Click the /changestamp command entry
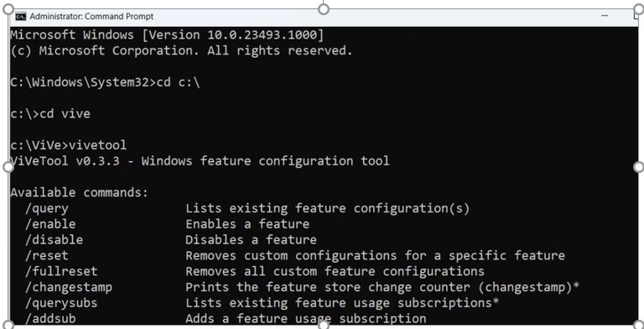This screenshot has height=329, width=644. click(302, 288)
